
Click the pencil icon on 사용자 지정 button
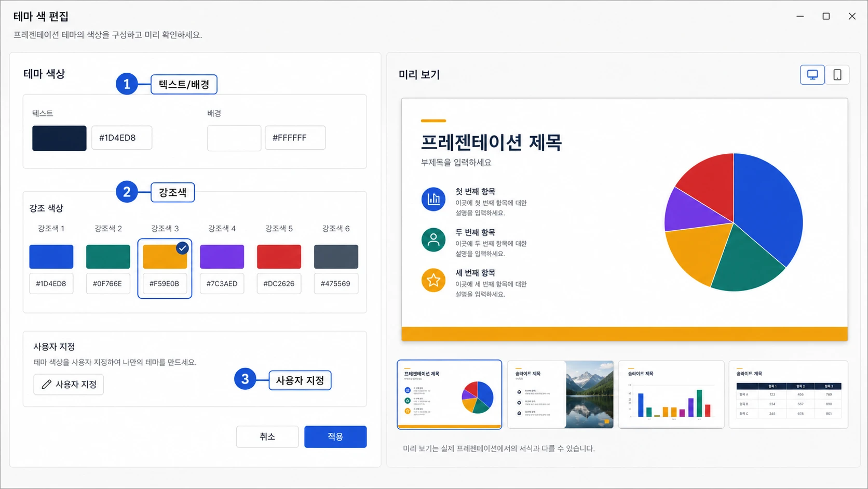click(x=47, y=385)
